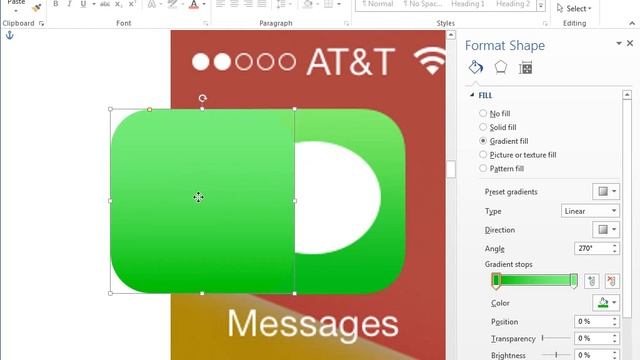640x360 pixels.
Task: Increase the Angle value with up arrow
Action: click(615, 245)
